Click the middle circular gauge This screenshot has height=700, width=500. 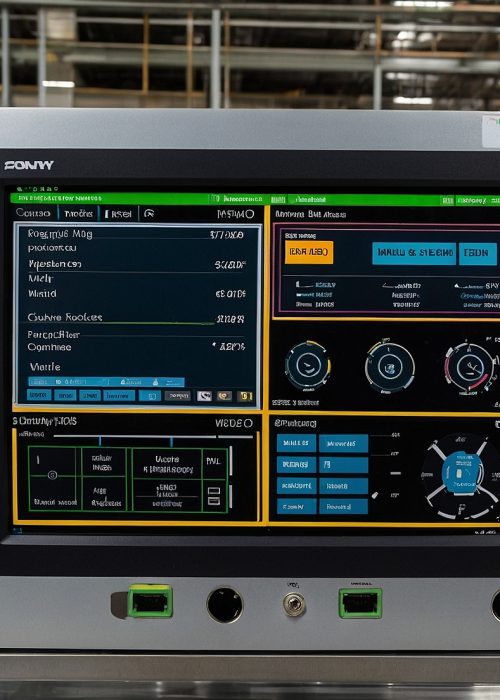click(390, 367)
